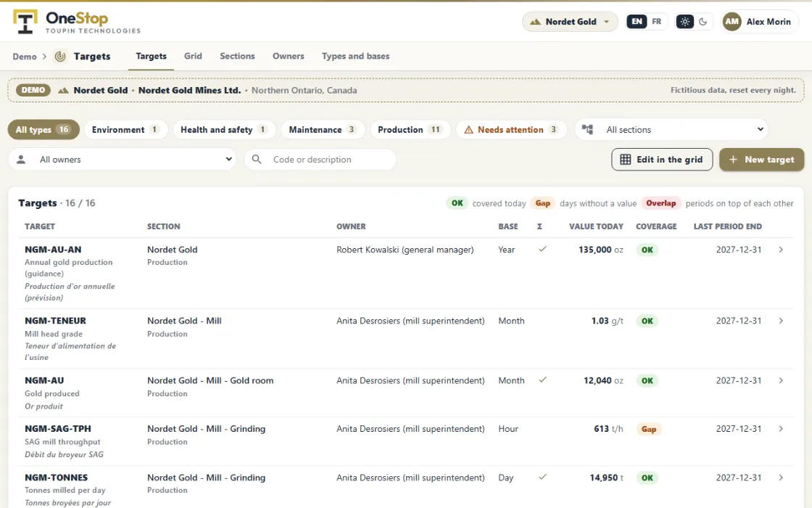This screenshot has height=508, width=812.
Task: Filter by Environment type
Action: [x=126, y=130]
